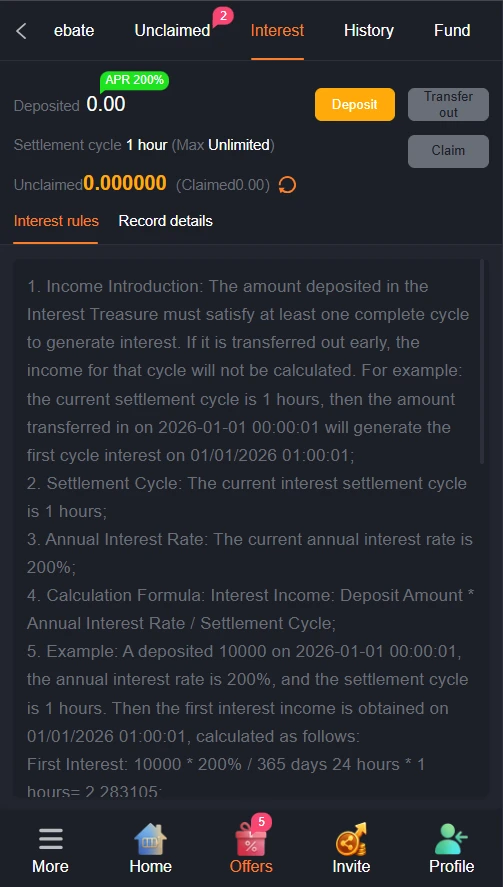
Task: Tap the back arrow icon
Action: 22,31
